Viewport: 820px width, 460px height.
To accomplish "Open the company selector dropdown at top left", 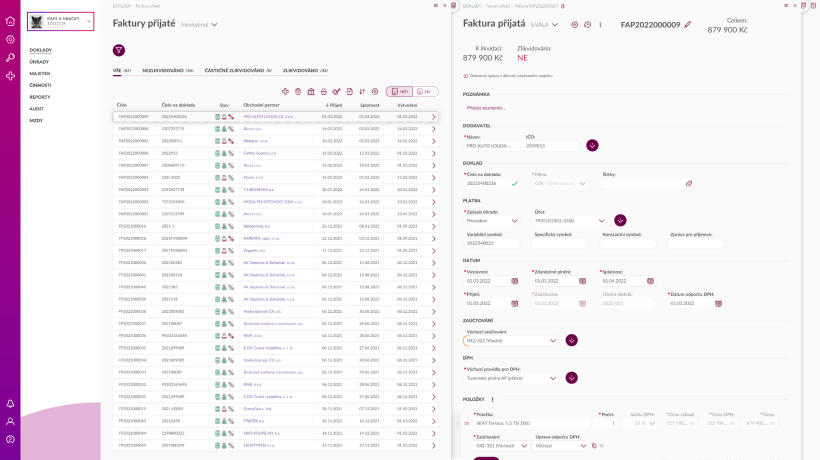I will (61, 21).
